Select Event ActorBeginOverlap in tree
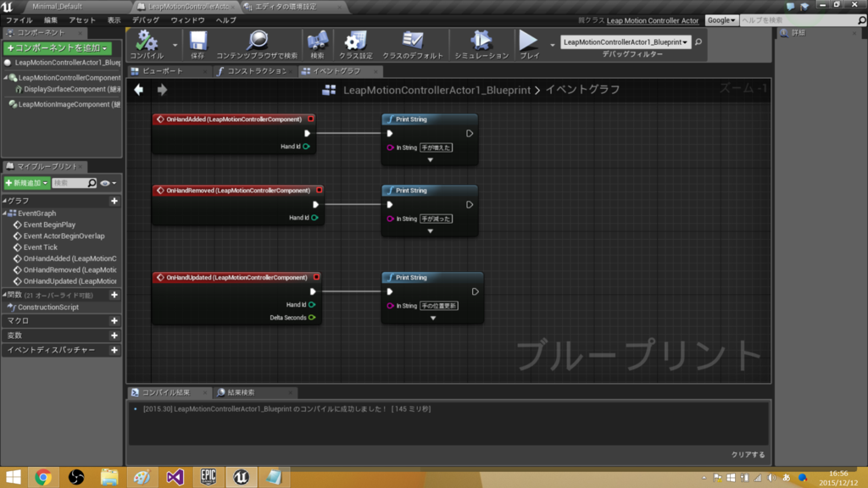 click(64, 236)
